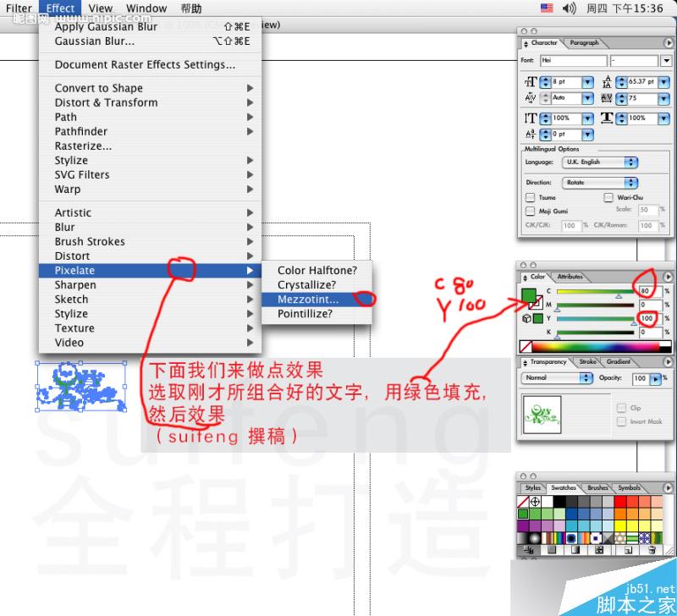This screenshot has height=616, width=677.
Task: Click the registration swatch in Swatches panel
Action: pos(535,502)
